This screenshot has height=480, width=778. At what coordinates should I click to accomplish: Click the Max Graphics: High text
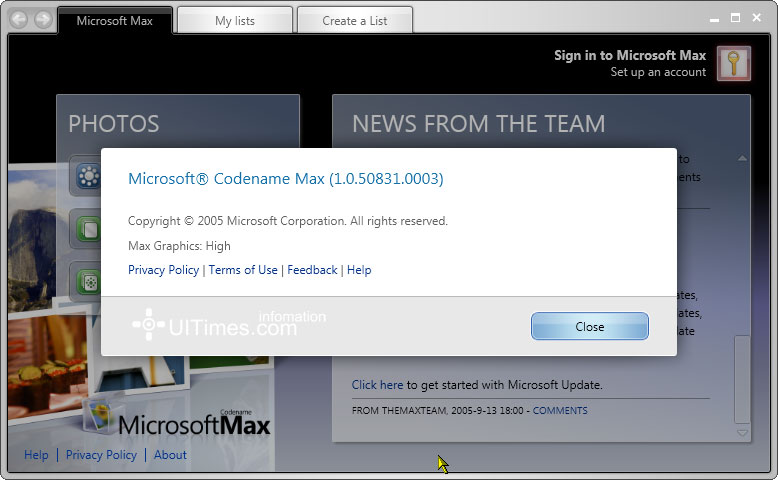(179, 246)
